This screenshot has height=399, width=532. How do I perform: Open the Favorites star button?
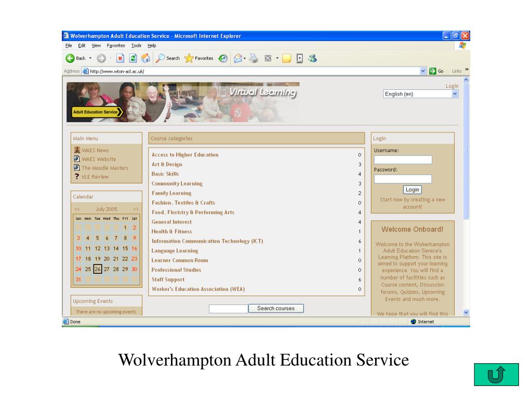199,58
